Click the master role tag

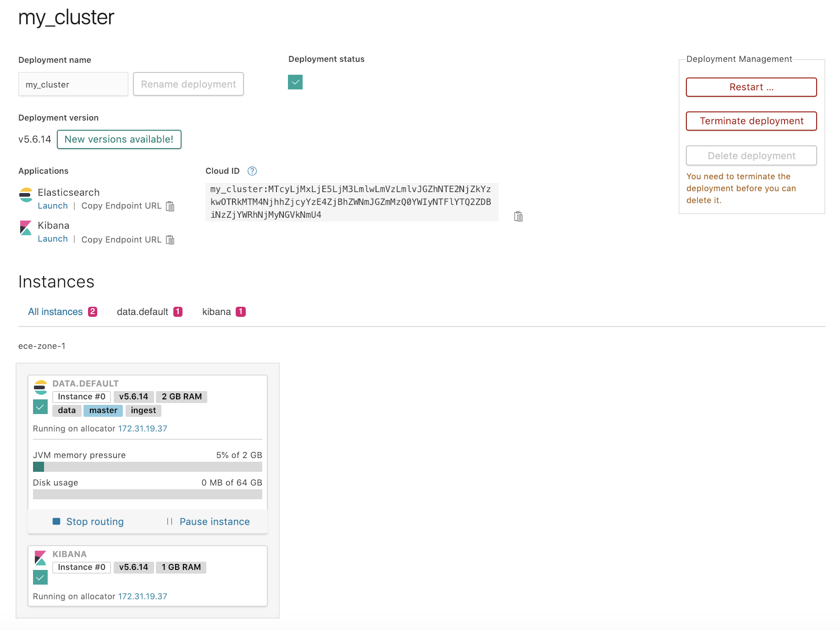pyautogui.click(x=103, y=410)
